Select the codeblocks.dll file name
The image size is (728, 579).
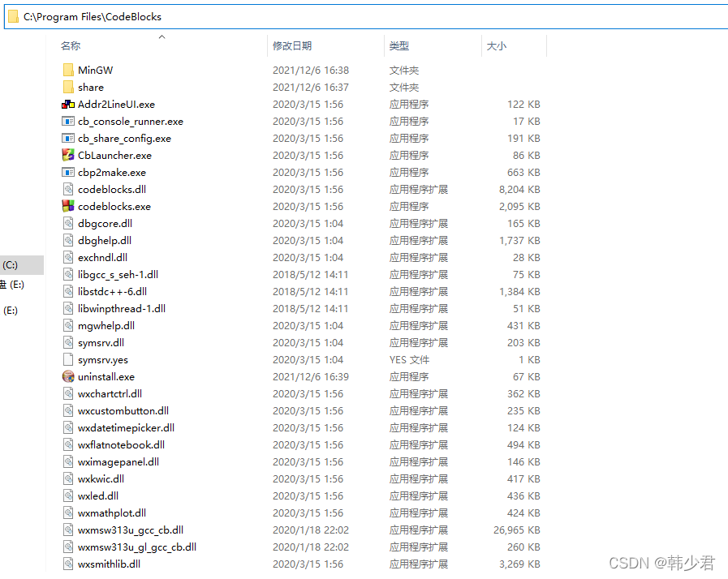112,189
